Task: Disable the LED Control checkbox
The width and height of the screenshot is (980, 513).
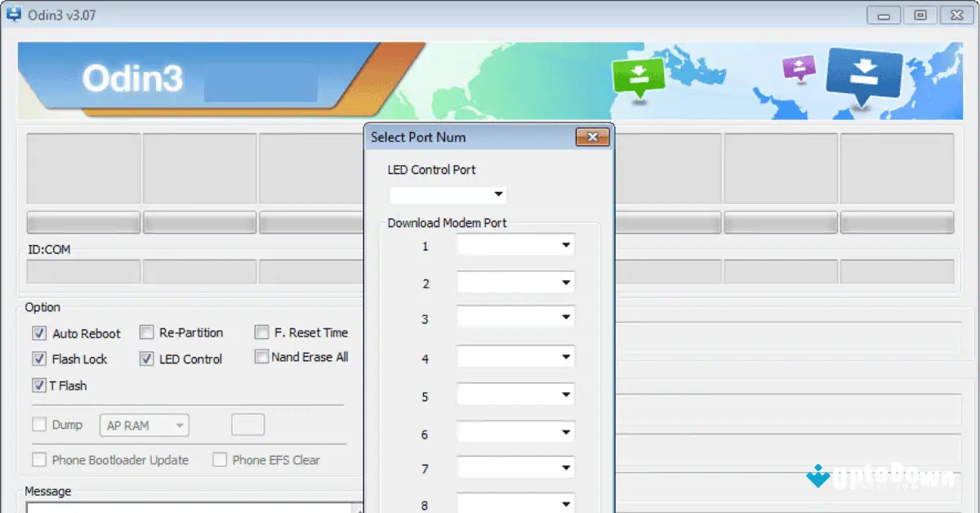Action: point(147,359)
